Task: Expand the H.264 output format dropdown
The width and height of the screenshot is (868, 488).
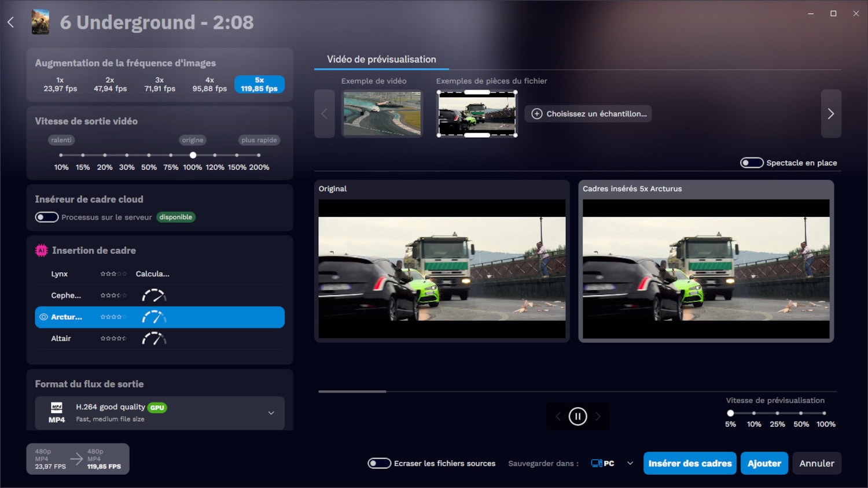Action: [271, 413]
